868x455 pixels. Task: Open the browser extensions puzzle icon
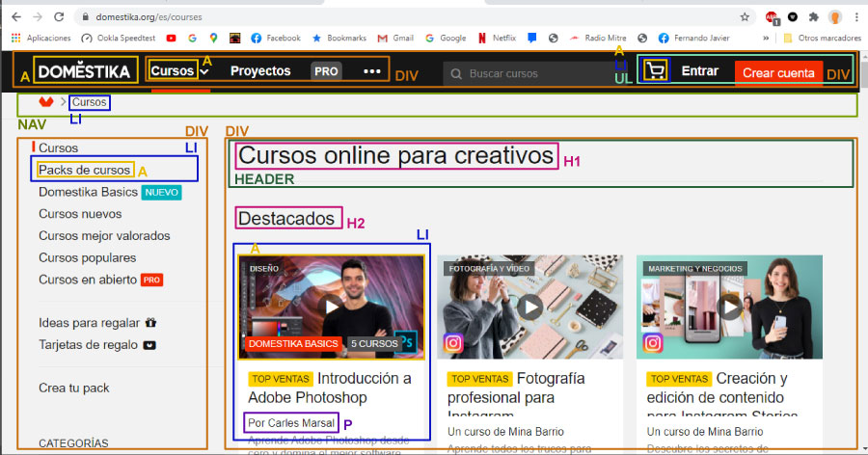coord(814,17)
